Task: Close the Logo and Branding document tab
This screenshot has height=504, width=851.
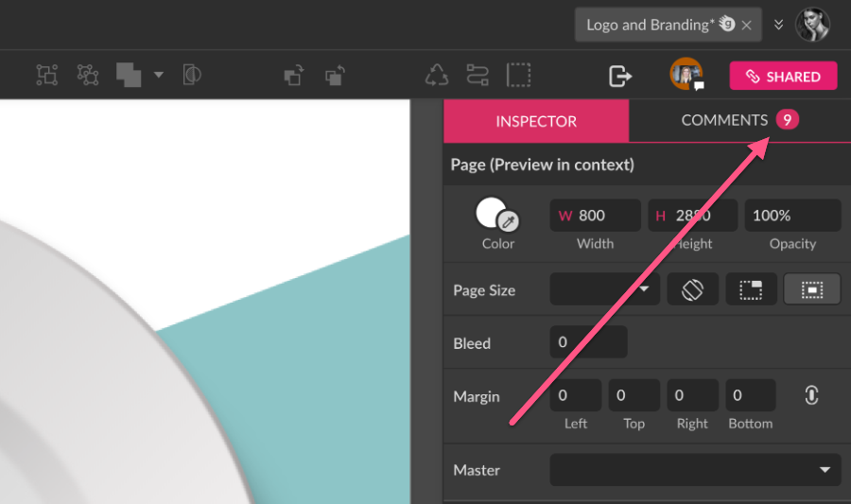Action: (x=747, y=26)
